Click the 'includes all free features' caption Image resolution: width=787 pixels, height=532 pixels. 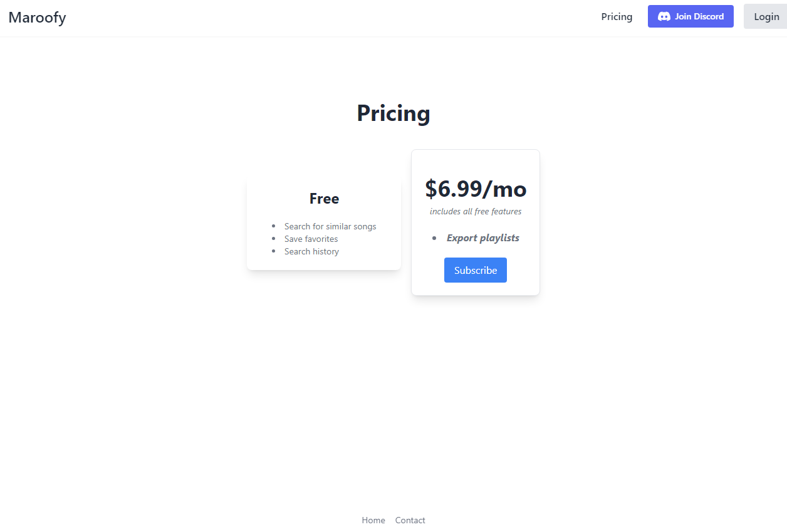[476, 211]
